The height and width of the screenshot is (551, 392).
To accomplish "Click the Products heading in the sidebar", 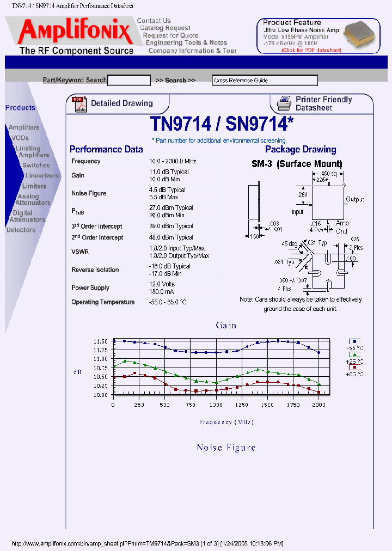I will coord(20,108).
